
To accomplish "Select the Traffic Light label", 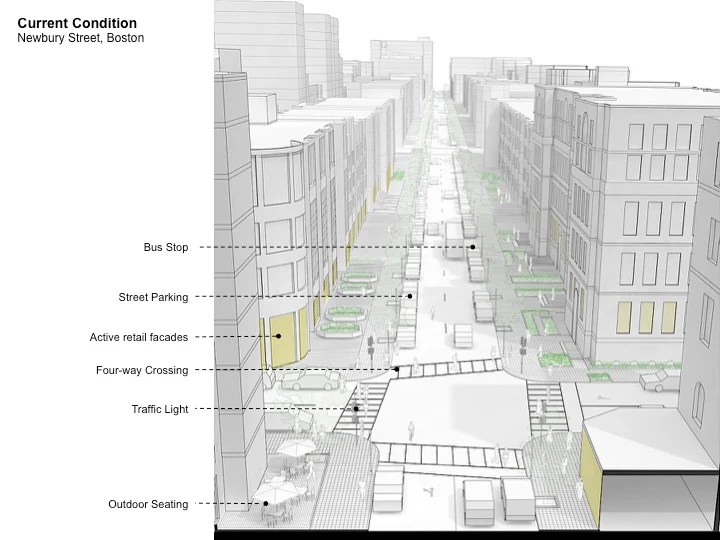I will [159, 409].
